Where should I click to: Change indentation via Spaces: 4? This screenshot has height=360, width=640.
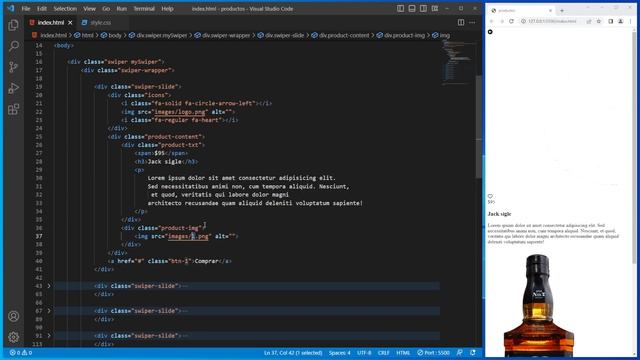340,353
